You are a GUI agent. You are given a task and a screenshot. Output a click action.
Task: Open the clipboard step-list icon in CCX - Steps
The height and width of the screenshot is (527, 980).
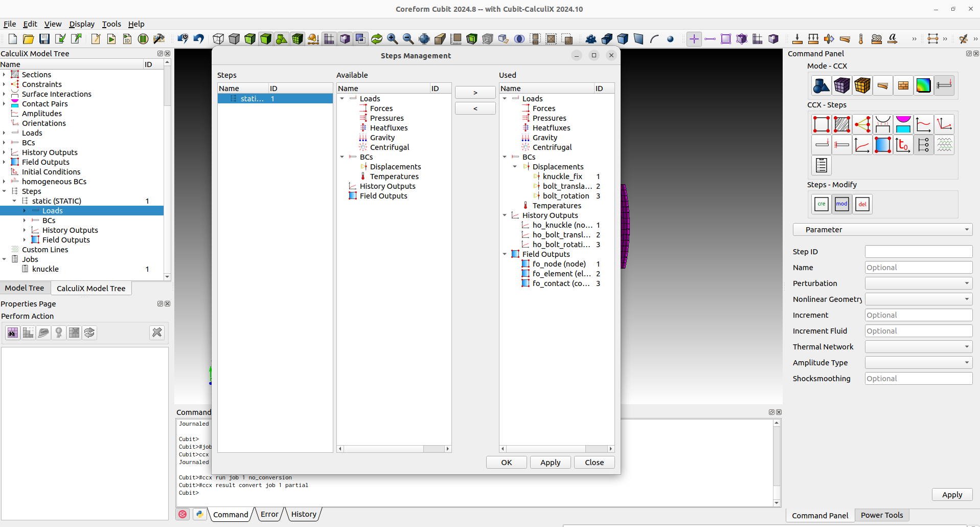click(822, 165)
